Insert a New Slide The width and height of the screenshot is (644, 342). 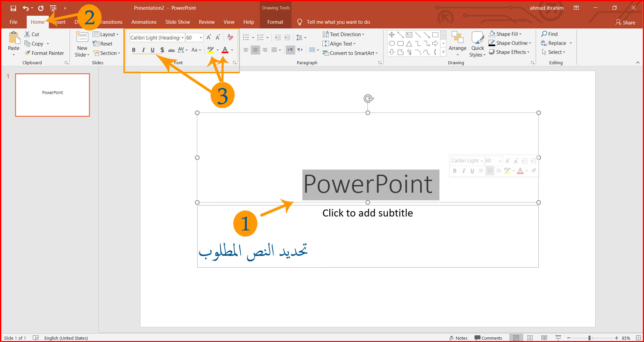(82, 44)
